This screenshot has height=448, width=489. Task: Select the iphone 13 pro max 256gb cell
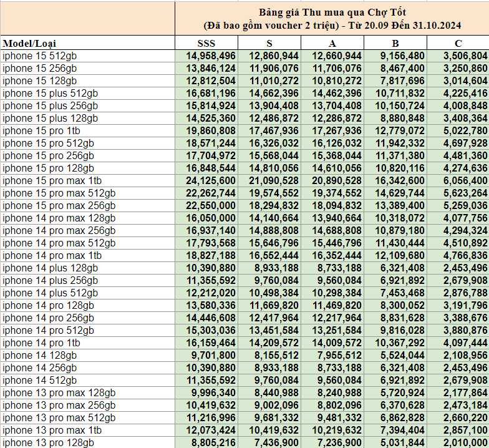(x=87, y=406)
